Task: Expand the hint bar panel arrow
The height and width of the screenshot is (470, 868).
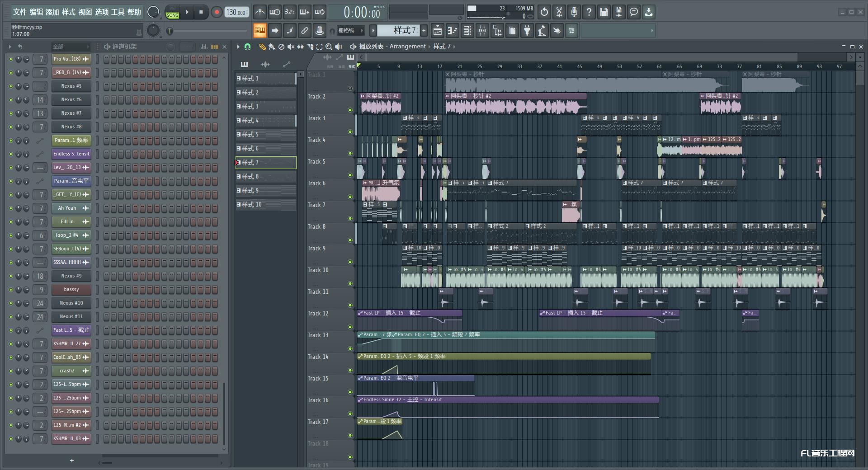Action: point(652,31)
